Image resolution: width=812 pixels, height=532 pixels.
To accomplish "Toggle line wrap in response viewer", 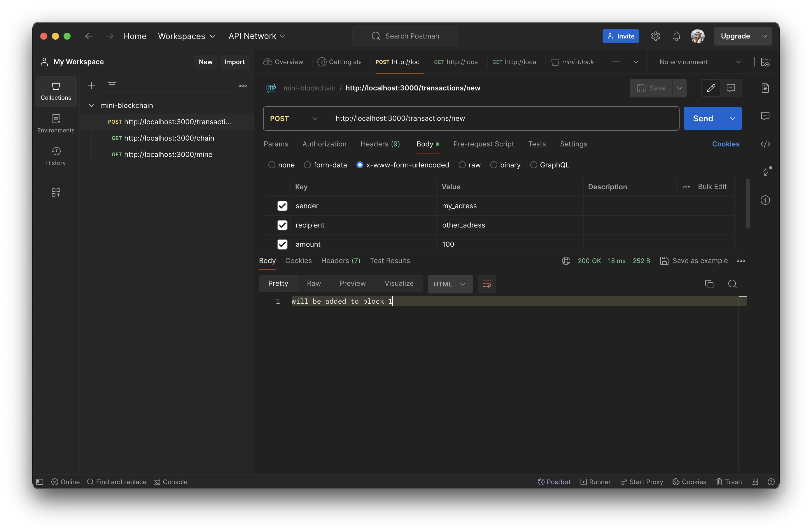I will [x=487, y=284].
